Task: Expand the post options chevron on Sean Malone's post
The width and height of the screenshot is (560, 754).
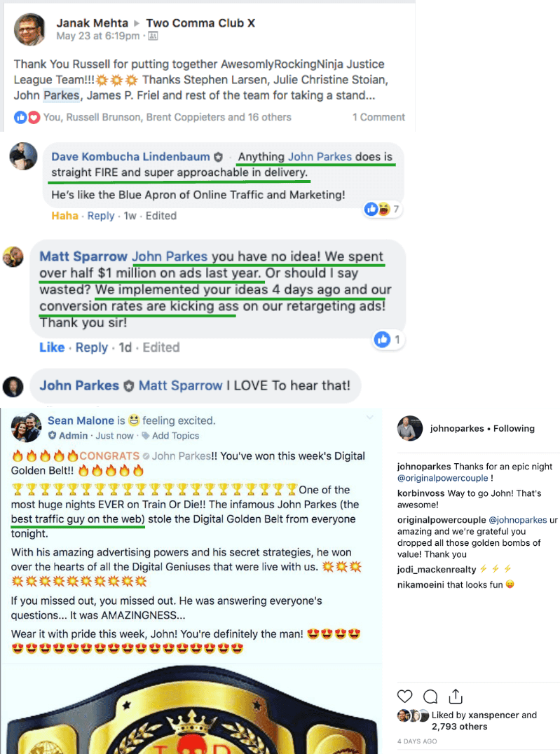Action: click(x=369, y=418)
